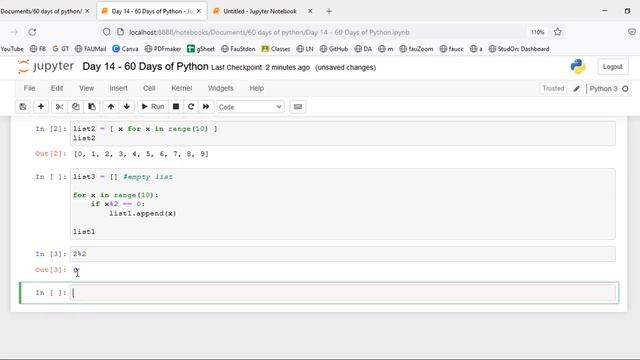Open gSheet bookmark
Viewport: 640px width, 360px height.
click(201, 49)
